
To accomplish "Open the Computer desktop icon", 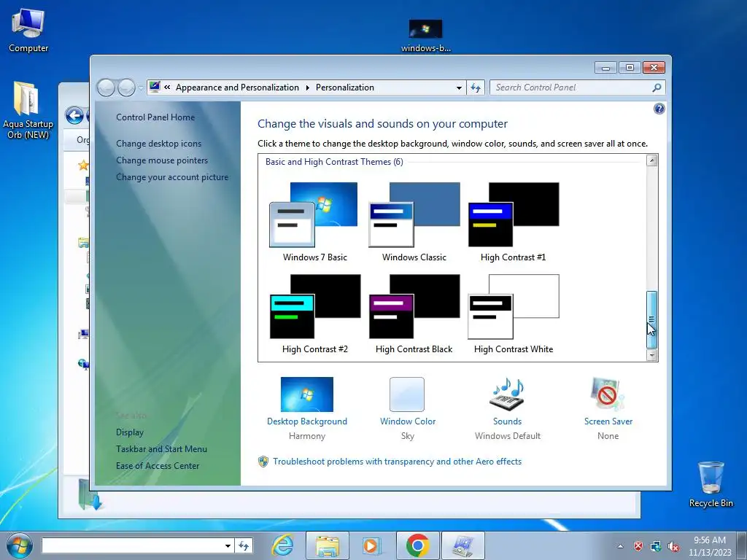I will (28, 31).
